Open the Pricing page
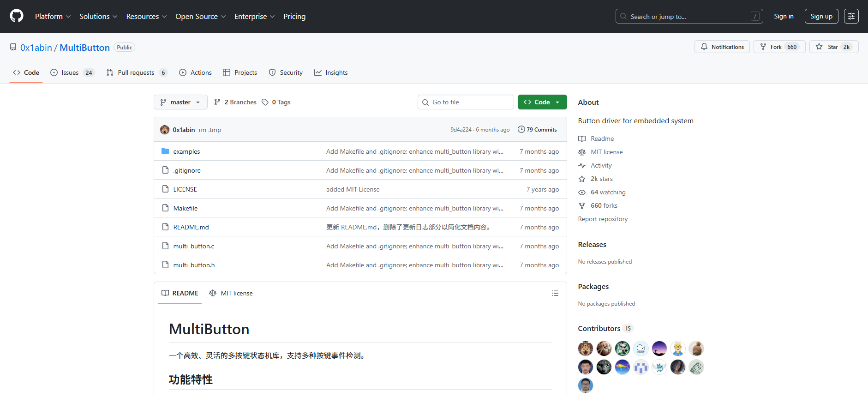This screenshot has width=868, height=397. click(294, 16)
